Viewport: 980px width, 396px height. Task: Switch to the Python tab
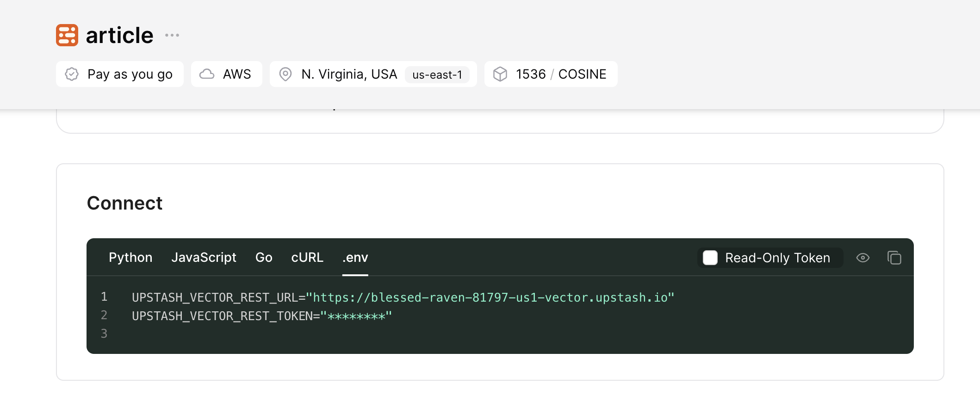click(x=130, y=258)
